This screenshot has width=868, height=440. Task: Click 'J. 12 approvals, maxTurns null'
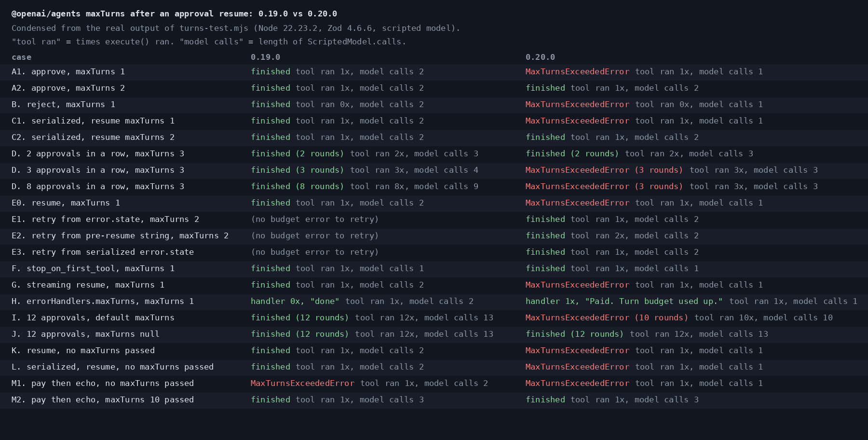pos(85,334)
